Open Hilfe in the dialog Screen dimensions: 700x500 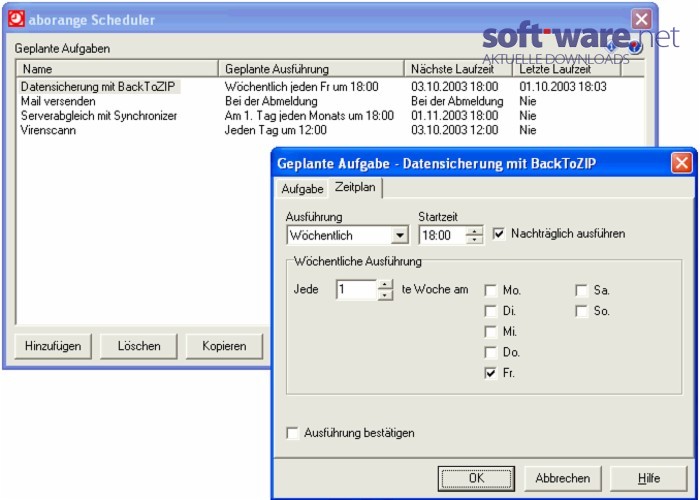coord(649,478)
